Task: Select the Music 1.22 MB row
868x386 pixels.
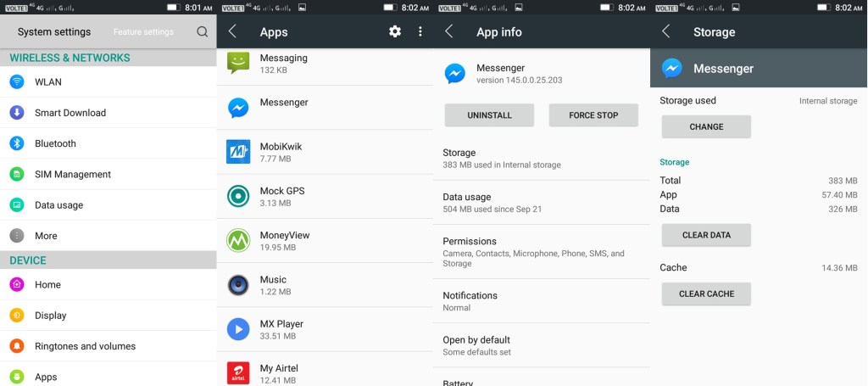Action: [325, 285]
